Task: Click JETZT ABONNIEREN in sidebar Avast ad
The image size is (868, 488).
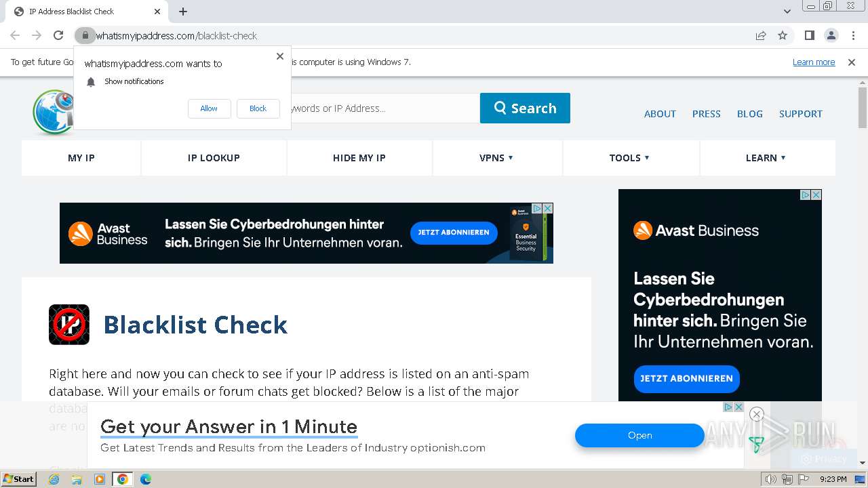Action: pyautogui.click(x=686, y=379)
